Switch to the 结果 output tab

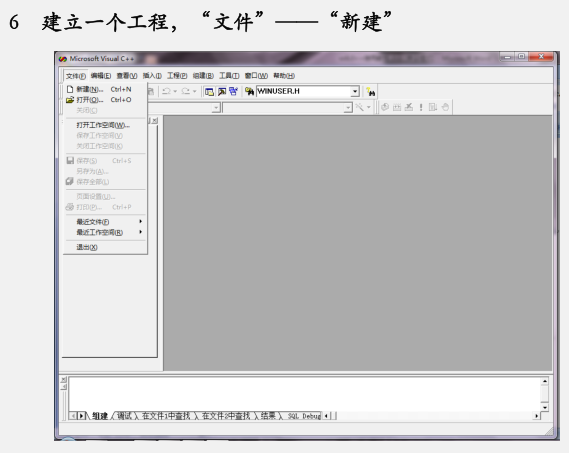(x=268, y=416)
